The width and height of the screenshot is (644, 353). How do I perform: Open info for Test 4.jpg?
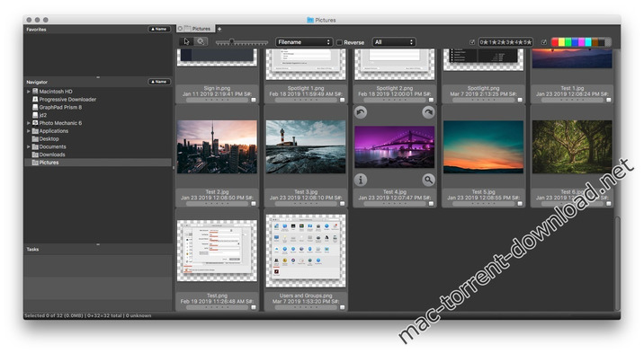click(x=361, y=180)
